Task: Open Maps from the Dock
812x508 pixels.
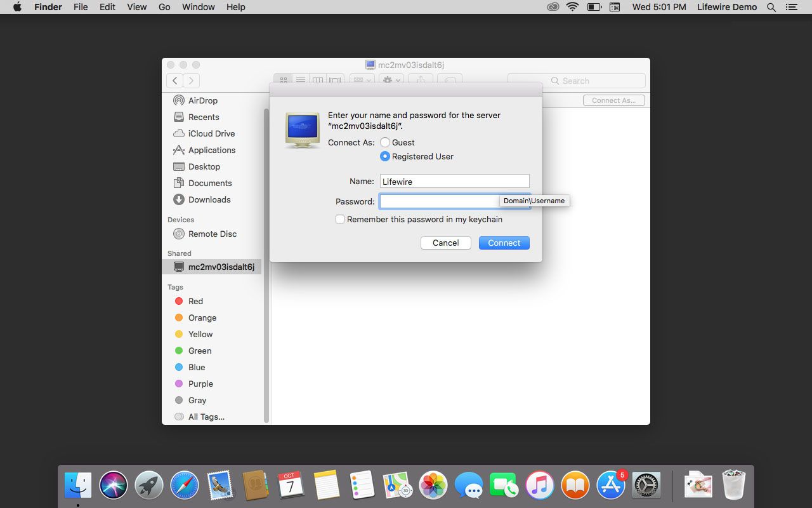Action: (398, 486)
